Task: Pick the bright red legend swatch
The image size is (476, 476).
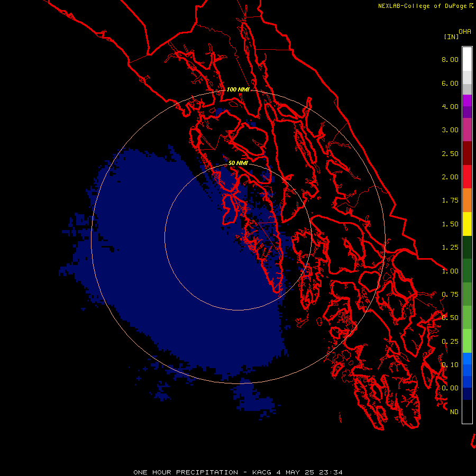Action: (x=467, y=177)
